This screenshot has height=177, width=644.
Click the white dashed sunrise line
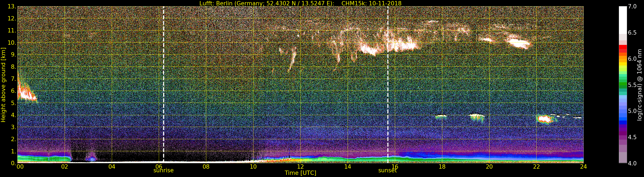[163, 85]
